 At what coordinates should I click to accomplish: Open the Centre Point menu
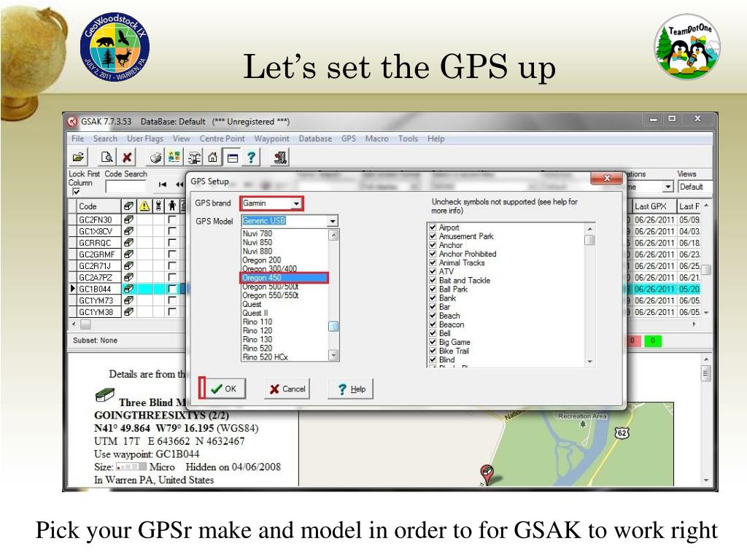(x=222, y=139)
